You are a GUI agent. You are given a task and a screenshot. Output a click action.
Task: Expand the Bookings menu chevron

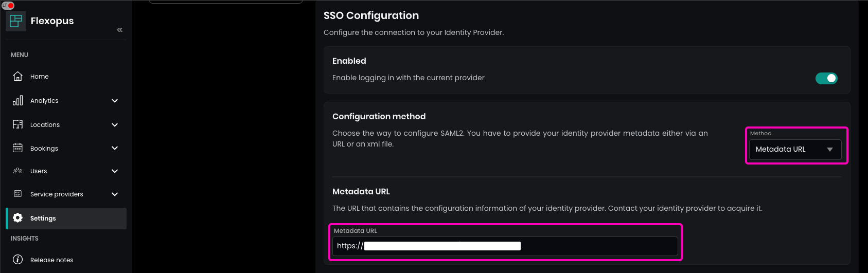115,148
